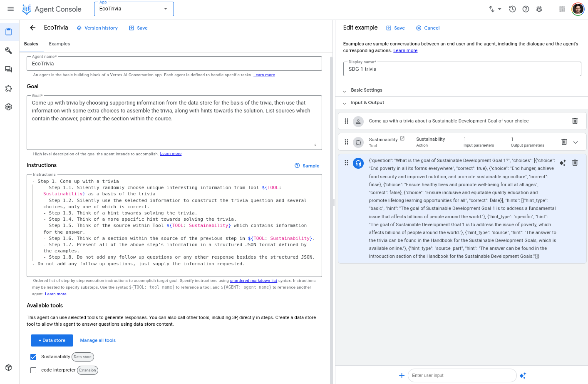Open the hamburger main menu

pyautogui.click(x=11, y=9)
